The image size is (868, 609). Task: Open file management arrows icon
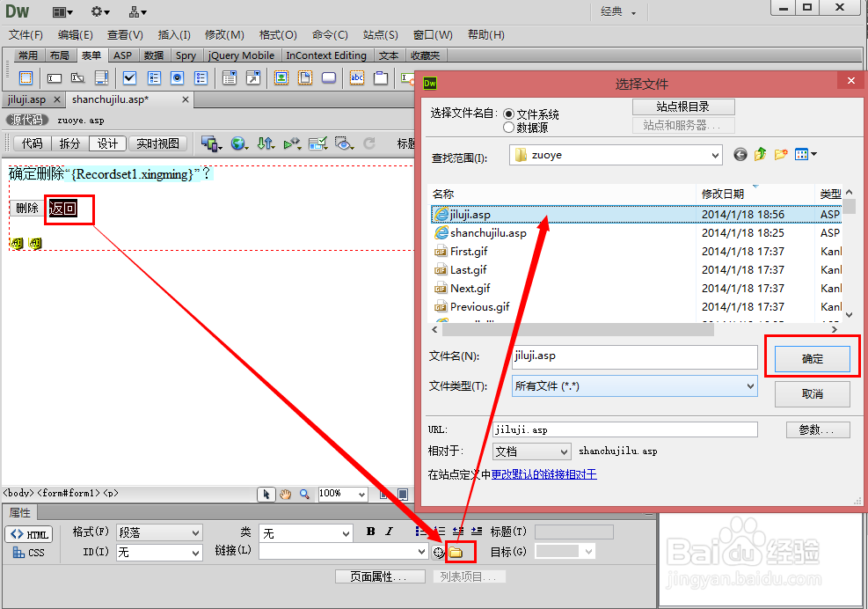point(266,144)
